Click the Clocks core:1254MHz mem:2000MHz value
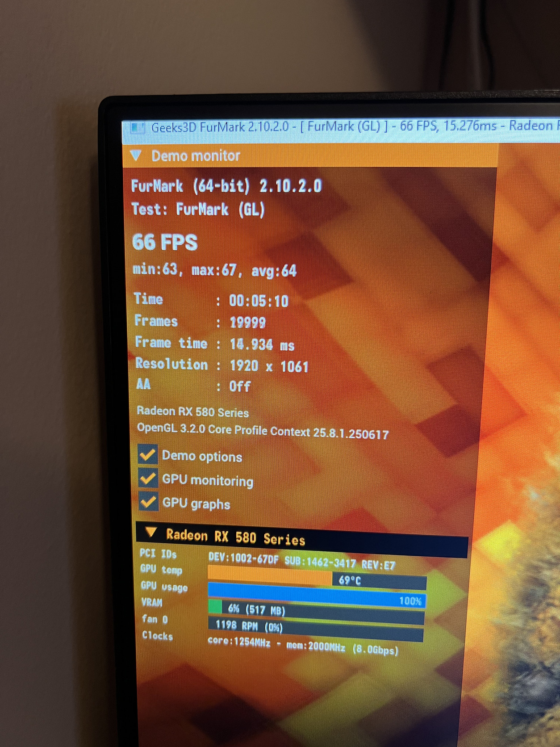Screen dimensions: 560x747 tap(303, 646)
